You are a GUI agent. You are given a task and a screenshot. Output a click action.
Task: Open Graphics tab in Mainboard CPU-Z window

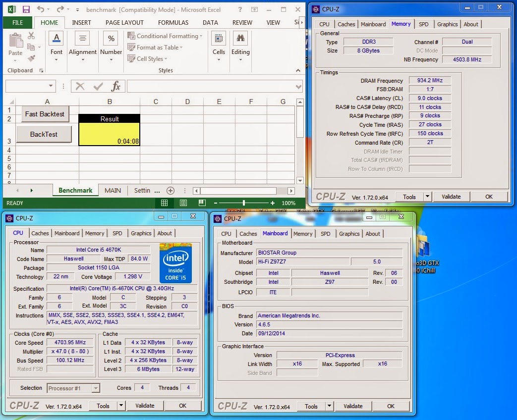coord(349,234)
